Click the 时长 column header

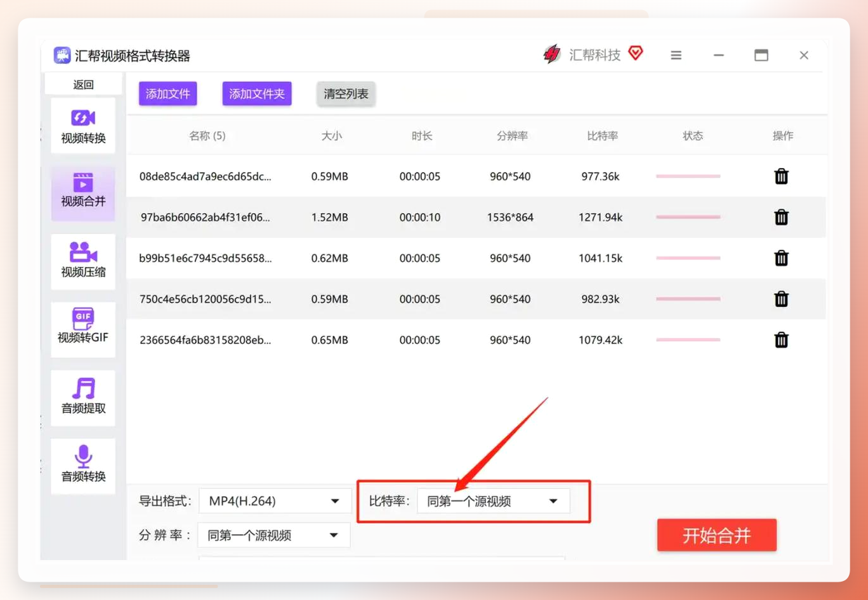[422, 136]
